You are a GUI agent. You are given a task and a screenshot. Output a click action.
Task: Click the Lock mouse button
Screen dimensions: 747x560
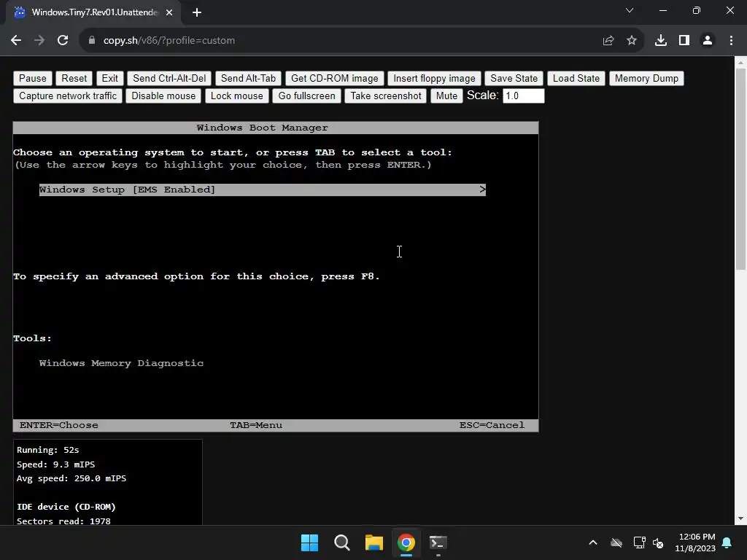(x=237, y=96)
